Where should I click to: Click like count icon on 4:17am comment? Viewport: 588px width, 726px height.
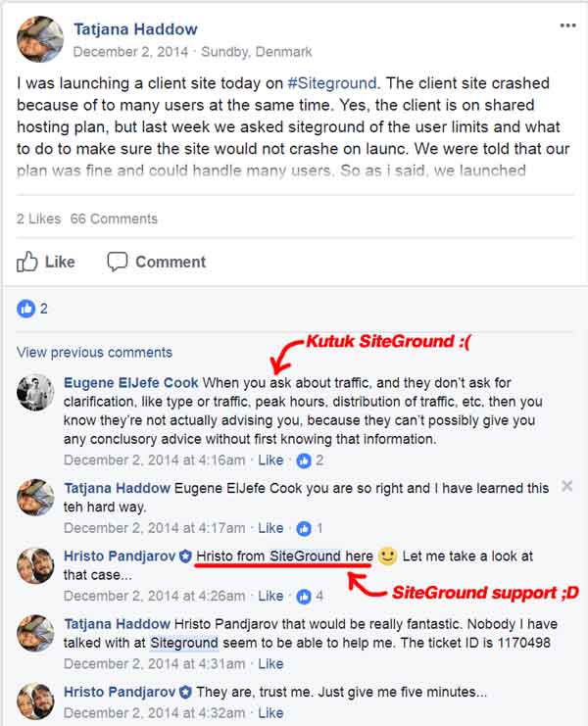tap(304, 528)
